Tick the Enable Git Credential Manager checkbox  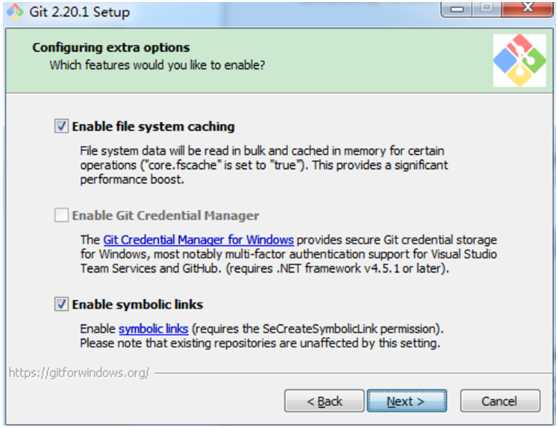pyautogui.click(x=61, y=215)
